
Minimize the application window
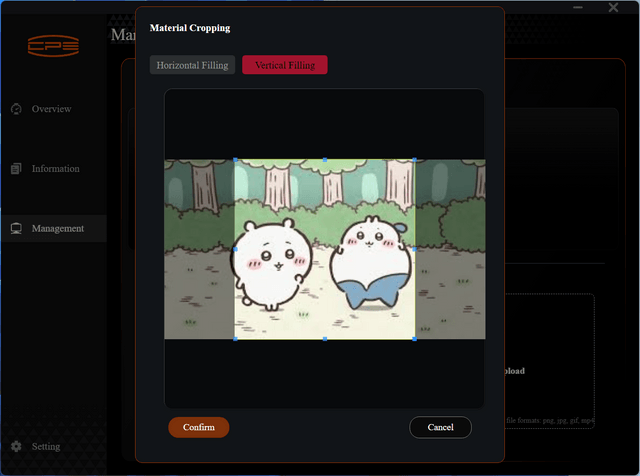[x=578, y=7]
